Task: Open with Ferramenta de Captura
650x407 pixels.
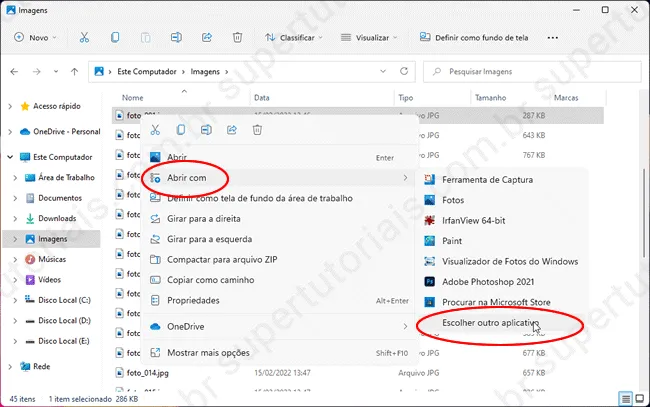Action: [x=502, y=180]
